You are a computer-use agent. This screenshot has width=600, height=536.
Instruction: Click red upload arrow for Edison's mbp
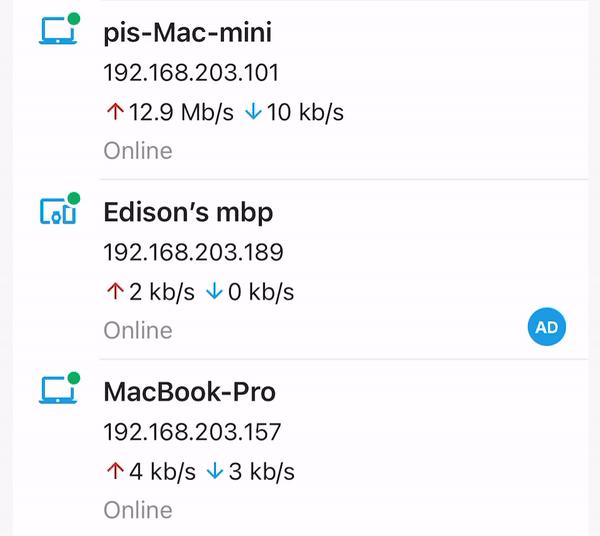115,291
